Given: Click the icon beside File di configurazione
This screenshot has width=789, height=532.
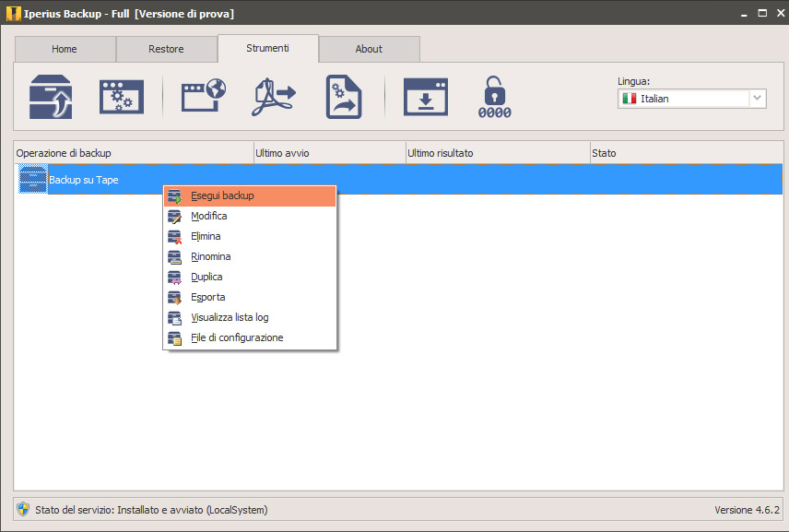Looking at the screenshot, I should 174,338.
